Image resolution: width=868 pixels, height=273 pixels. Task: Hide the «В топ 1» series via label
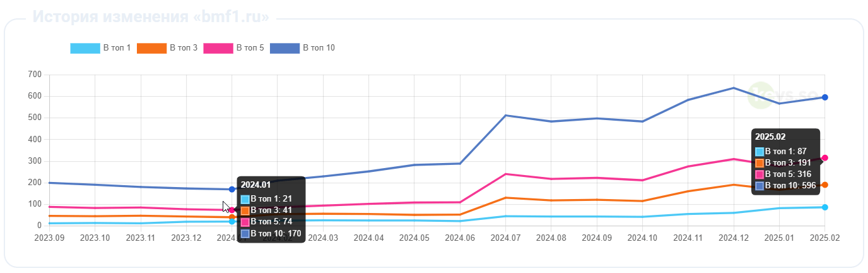tap(117, 48)
